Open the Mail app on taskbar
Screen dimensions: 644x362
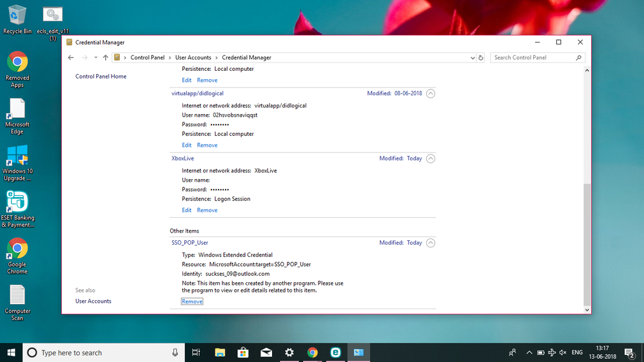tap(266, 352)
